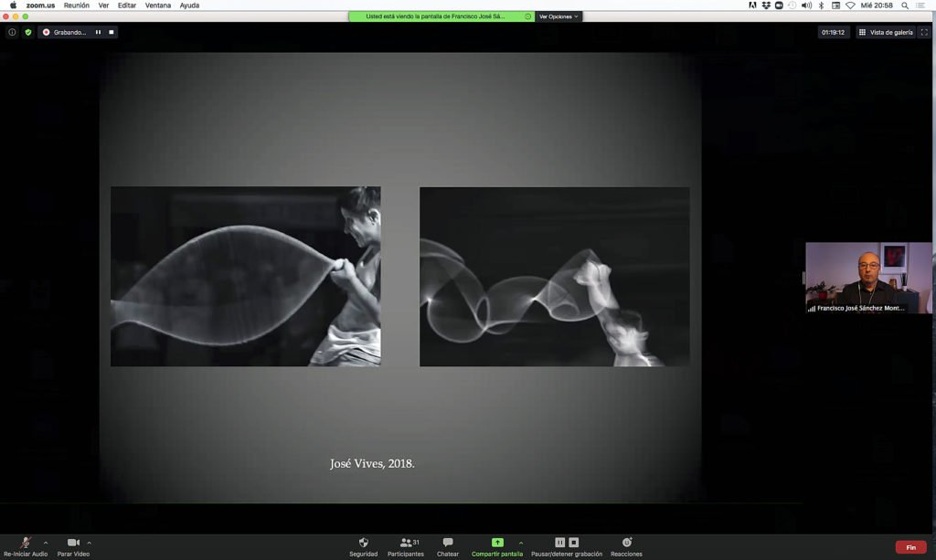Unmute microphone with Re-Iniciar Audio icon
Image resolution: width=936 pixels, height=560 pixels.
pos(25,543)
